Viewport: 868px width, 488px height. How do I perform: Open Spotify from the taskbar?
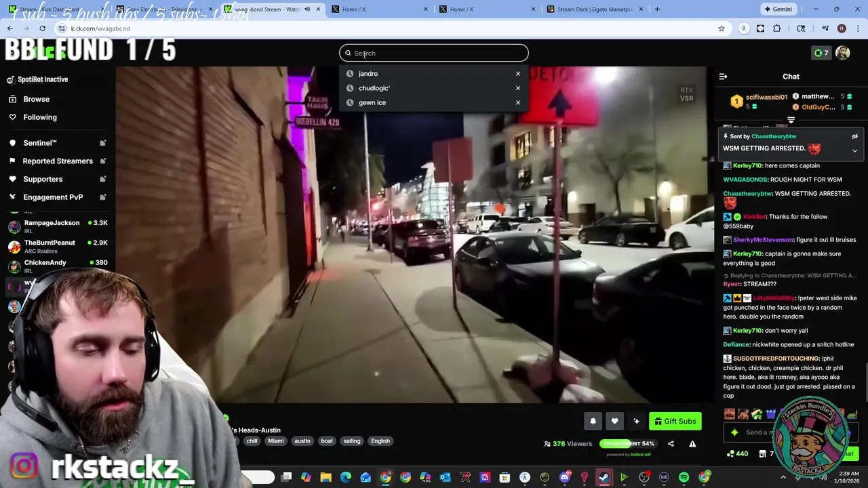(x=684, y=478)
